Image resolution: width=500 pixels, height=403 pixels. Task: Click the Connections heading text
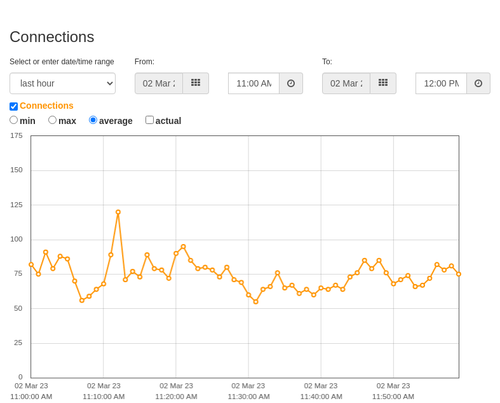[52, 37]
